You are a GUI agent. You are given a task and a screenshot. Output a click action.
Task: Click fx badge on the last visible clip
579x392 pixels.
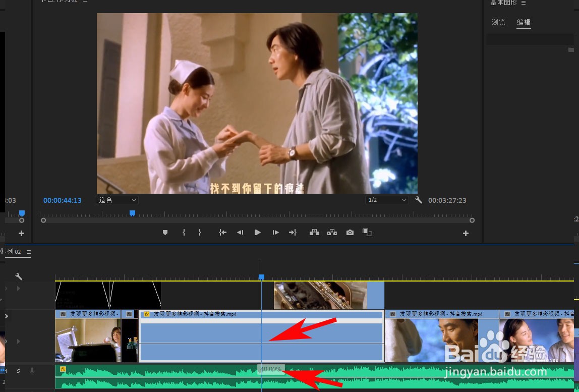coord(507,314)
